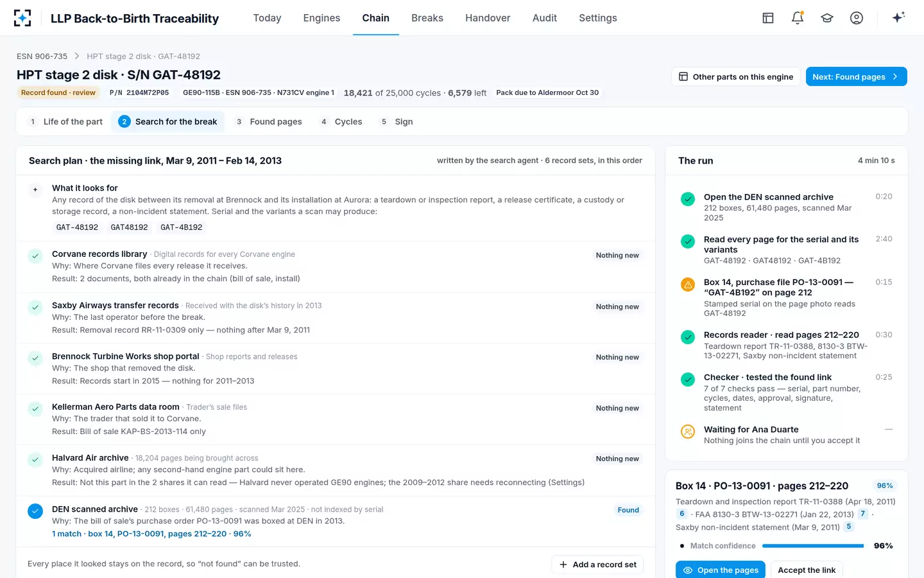
Task: Select step 3 Found pages
Action: [269, 121]
